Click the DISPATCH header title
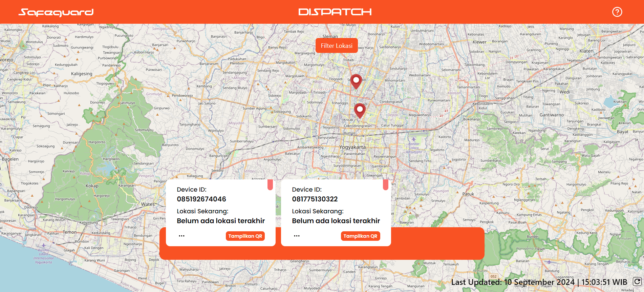Image resolution: width=644 pixels, height=292 pixels. (335, 12)
